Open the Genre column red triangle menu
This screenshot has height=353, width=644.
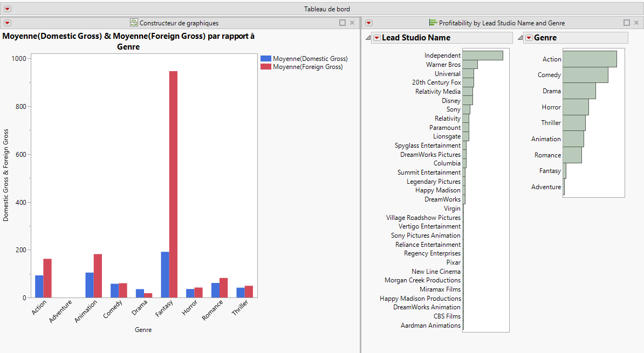pos(530,37)
